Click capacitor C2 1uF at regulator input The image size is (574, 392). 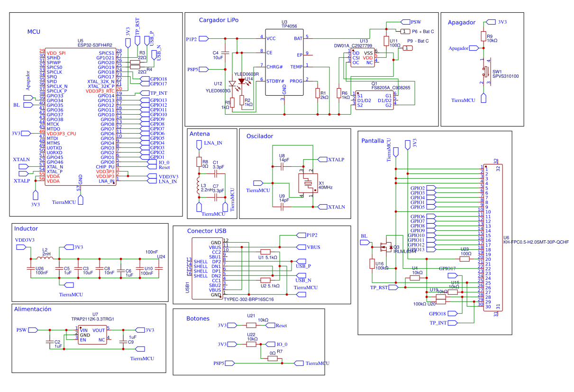49,341
